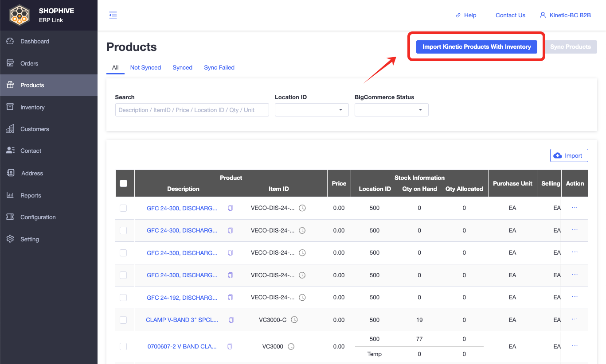Check the CLAMP V-BAND 3" row checkbox
606x364 pixels.
tap(123, 320)
